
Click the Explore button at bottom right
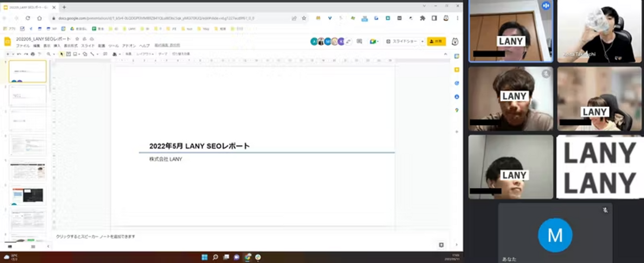pos(441,245)
